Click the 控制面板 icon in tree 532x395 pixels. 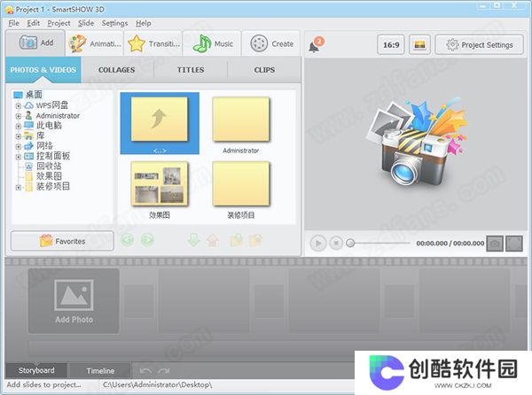[29, 156]
